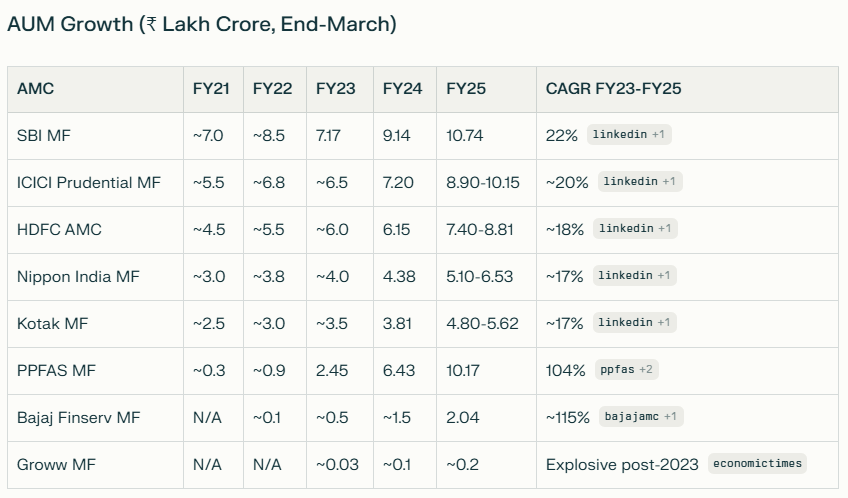The width and height of the screenshot is (848, 498).
Task: Click the FY24 column header
Action: (402, 89)
